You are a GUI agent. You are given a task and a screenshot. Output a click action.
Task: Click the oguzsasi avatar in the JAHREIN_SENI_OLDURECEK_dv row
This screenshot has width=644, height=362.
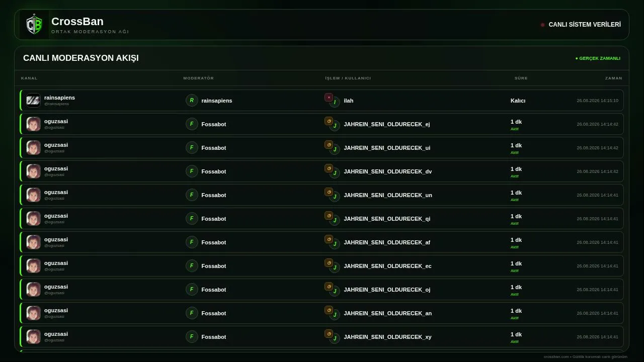click(x=33, y=171)
